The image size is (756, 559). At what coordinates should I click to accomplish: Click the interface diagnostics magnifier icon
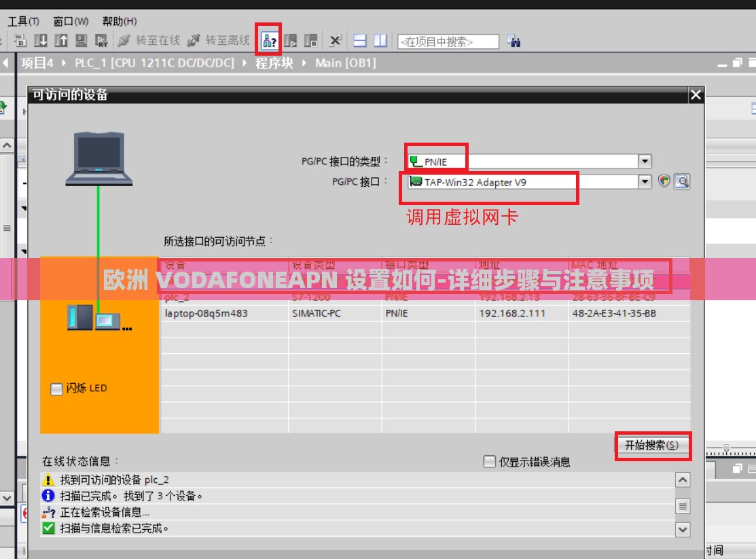(x=682, y=181)
